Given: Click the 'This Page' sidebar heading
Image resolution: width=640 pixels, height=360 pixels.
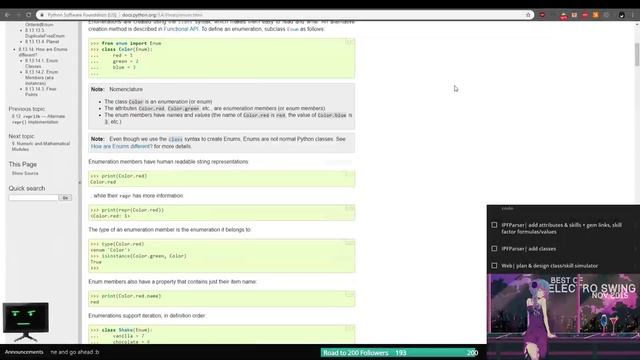Looking at the screenshot, I should [23, 164].
